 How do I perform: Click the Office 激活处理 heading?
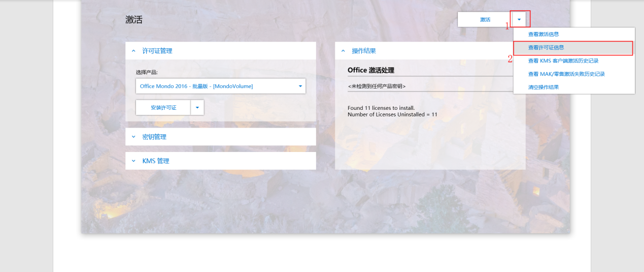(371, 70)
